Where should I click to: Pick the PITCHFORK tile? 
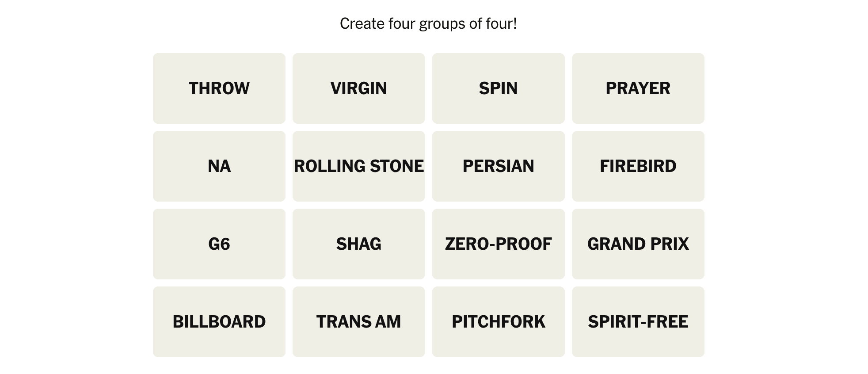(x=499, y=322)
